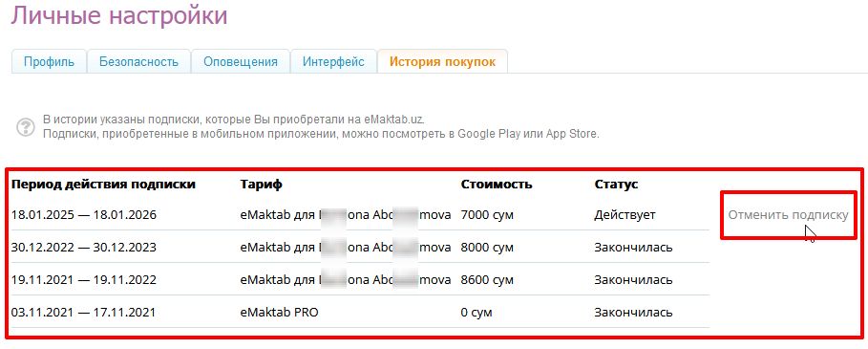Click the 8600 сум price

(487, 280)
